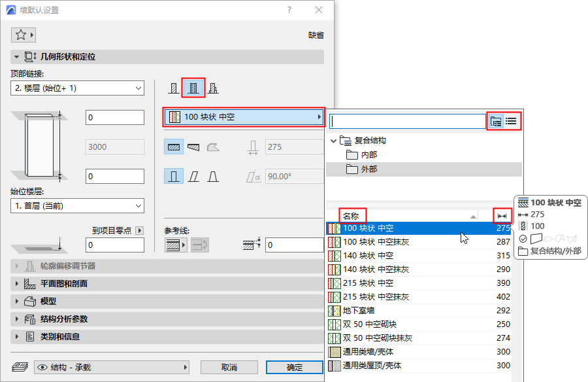Select '双 50 中空砌块抹灰' composite
This screenshot has height=382, width=588.
point(419,338)
